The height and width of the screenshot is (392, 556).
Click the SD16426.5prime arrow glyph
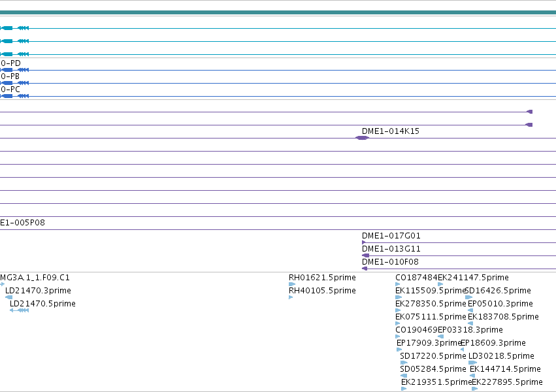click(x=468, y=297)
